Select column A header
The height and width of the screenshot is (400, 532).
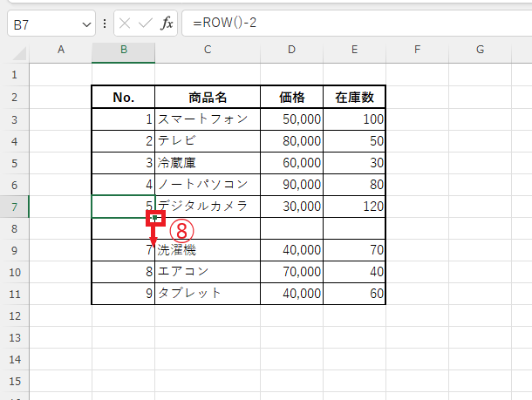tap(61, 50)
